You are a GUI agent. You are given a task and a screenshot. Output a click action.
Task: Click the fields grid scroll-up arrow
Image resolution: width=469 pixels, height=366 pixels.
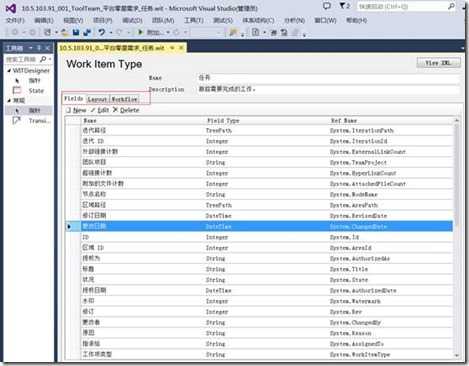pyautogui.click(x=457, y=120)
